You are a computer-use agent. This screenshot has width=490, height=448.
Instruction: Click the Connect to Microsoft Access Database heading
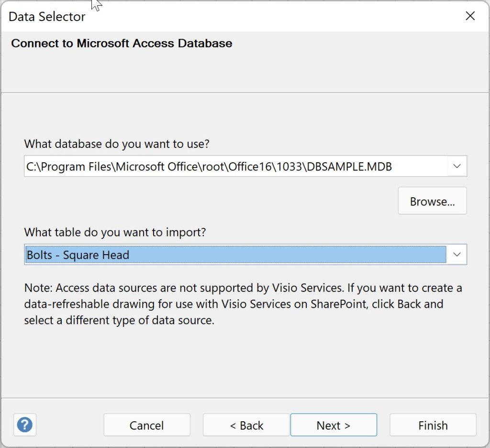122,44
